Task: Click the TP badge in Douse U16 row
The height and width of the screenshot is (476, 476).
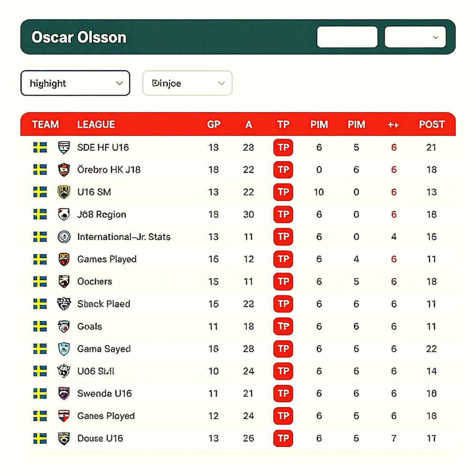Action: [283, 438]
